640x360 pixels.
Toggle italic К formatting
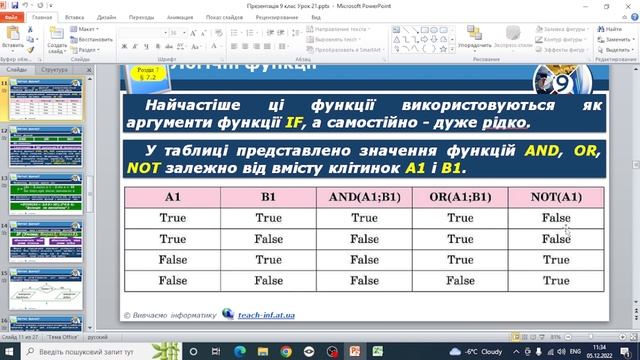click(x=135, y=47)
